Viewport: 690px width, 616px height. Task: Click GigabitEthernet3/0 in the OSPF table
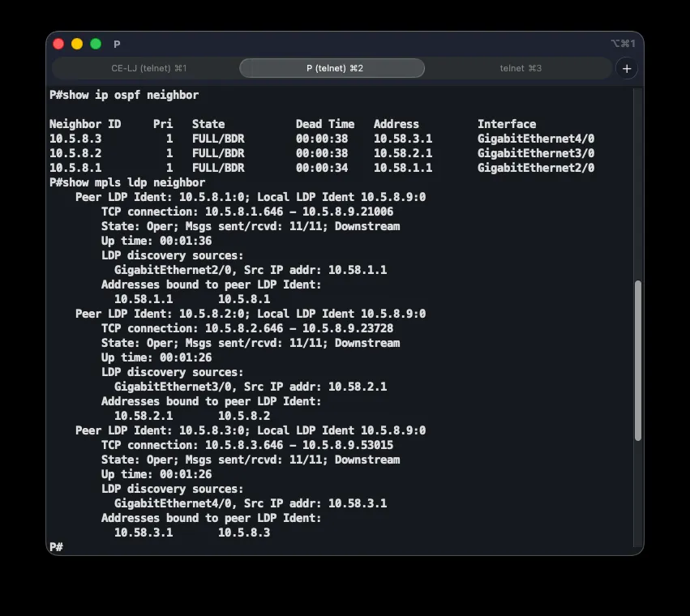[536, 153]
